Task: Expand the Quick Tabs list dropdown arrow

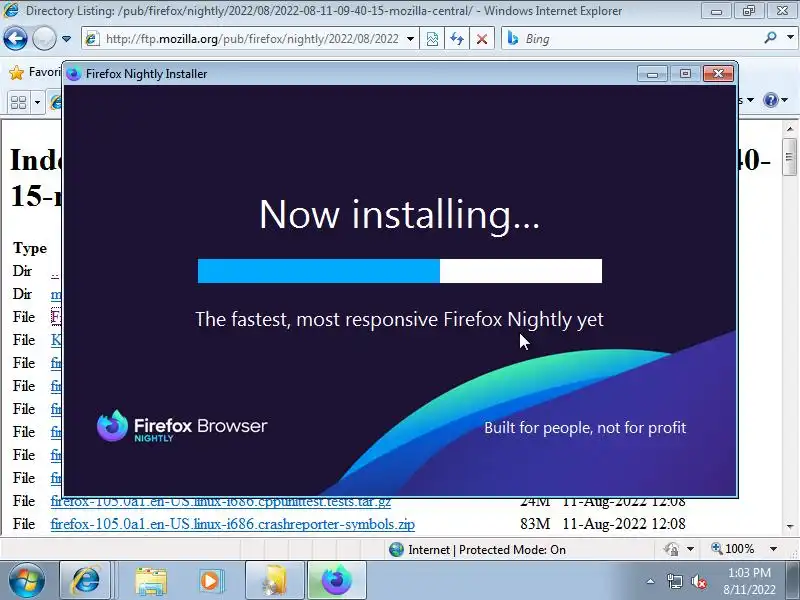Action: tap(37, 103)
